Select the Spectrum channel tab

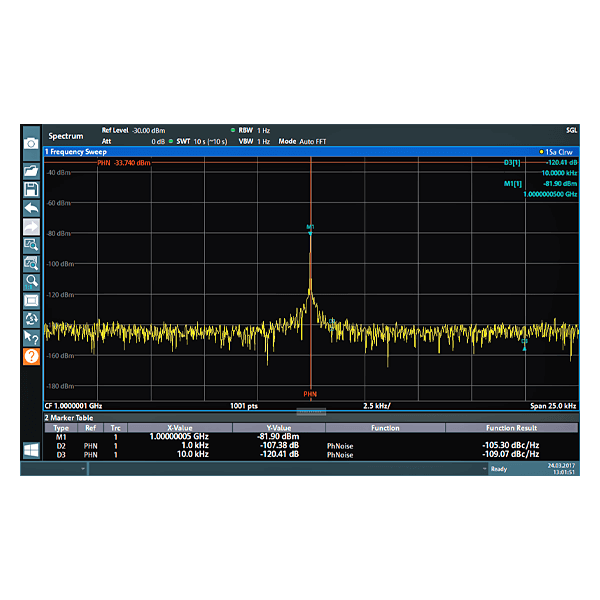coord(66,136)
